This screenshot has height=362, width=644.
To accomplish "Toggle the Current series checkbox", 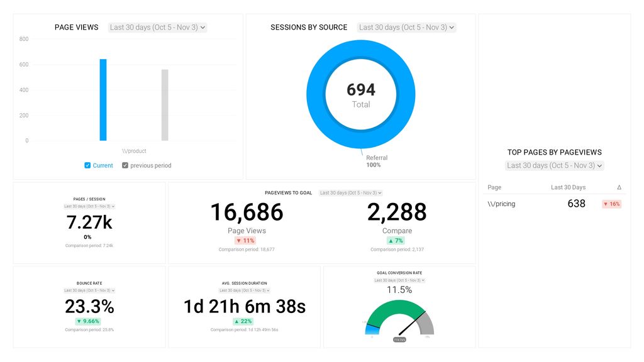I will click(x=87, y=165).
